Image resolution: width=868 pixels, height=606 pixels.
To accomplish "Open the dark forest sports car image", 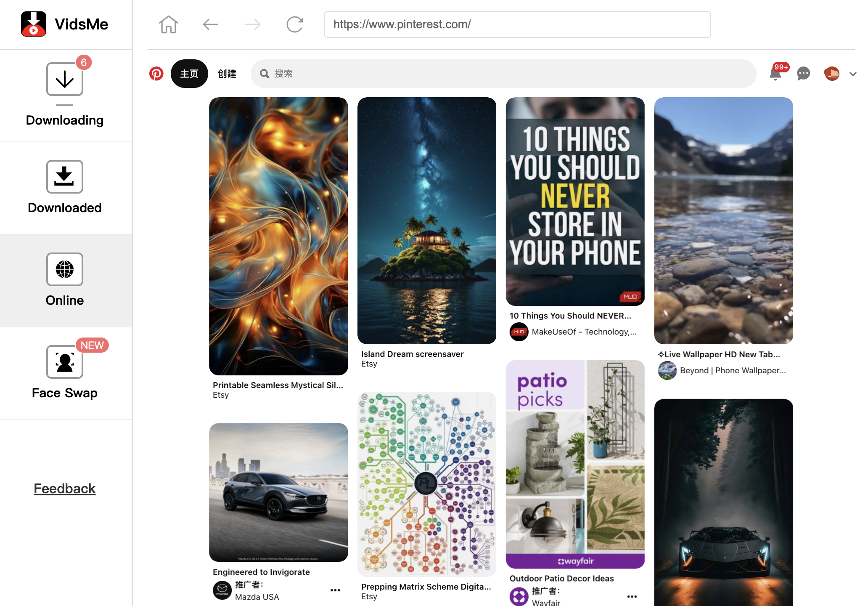I will pos(723,502).
